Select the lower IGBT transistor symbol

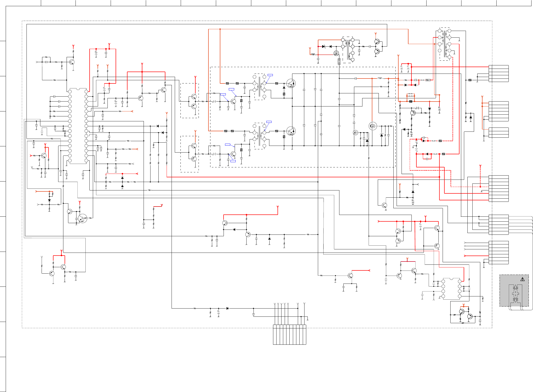pos(291,131)
